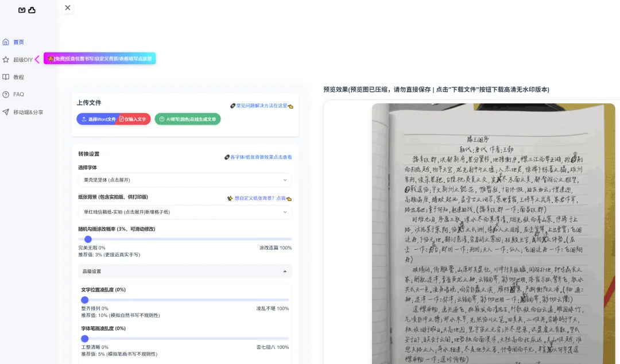The width and height of the screenshot is (620, 364).
Task: Click the book icon beside 教程
Action: coord(6,77)
